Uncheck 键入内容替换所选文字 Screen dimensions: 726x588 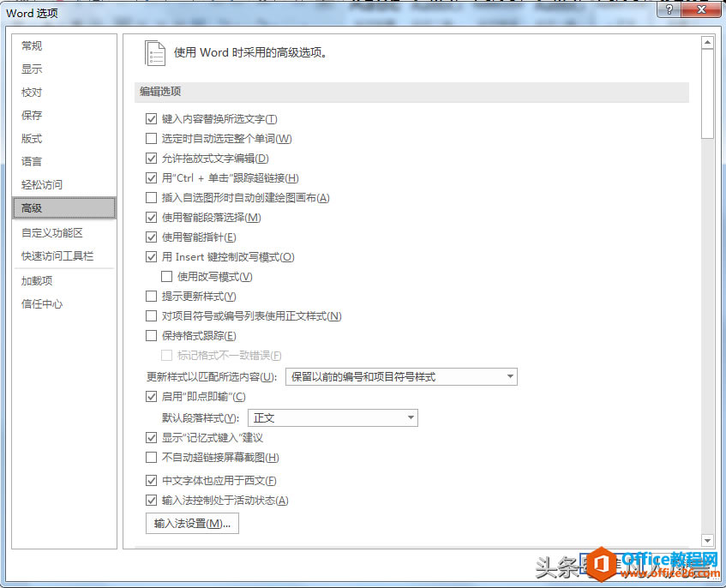(151, 119)
